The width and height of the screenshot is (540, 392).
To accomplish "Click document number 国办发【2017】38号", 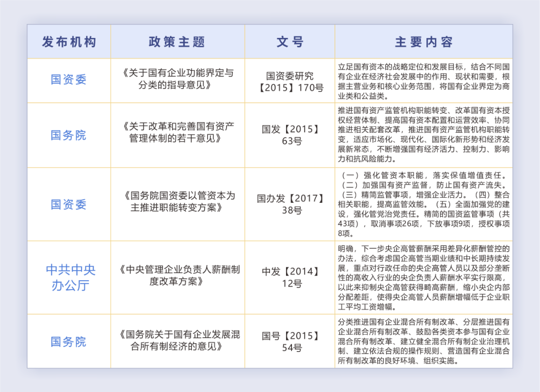I will (x=290, y=204).
